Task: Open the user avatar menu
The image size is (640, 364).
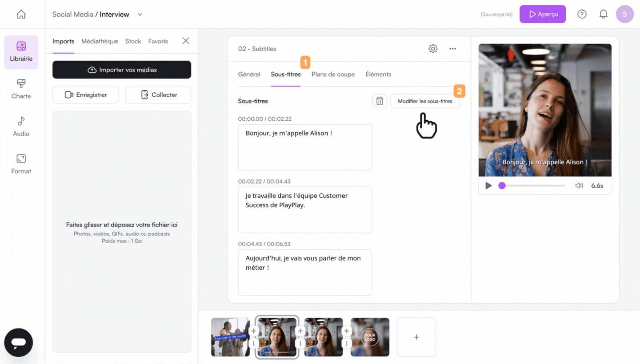Action: coord(624,14)
